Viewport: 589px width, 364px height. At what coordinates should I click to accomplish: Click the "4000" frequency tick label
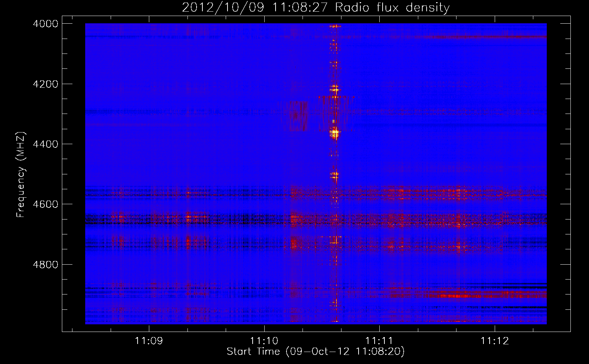click(46, 24)
